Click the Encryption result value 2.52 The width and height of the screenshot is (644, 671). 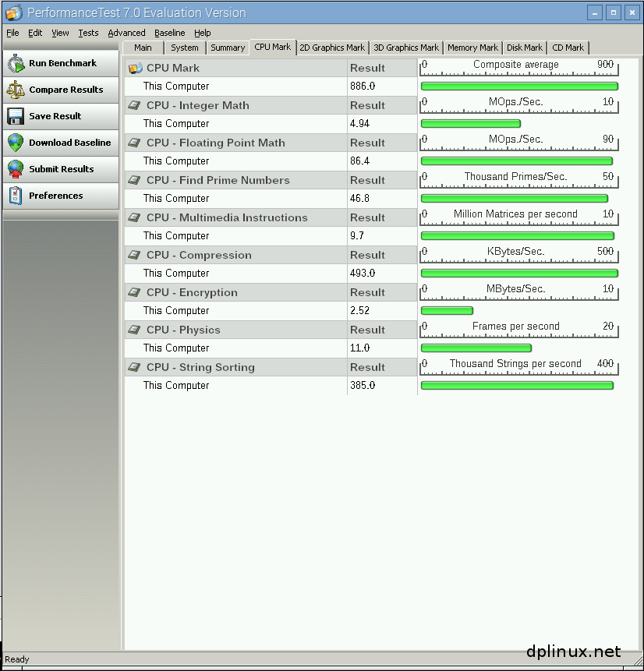coord(359,311)
